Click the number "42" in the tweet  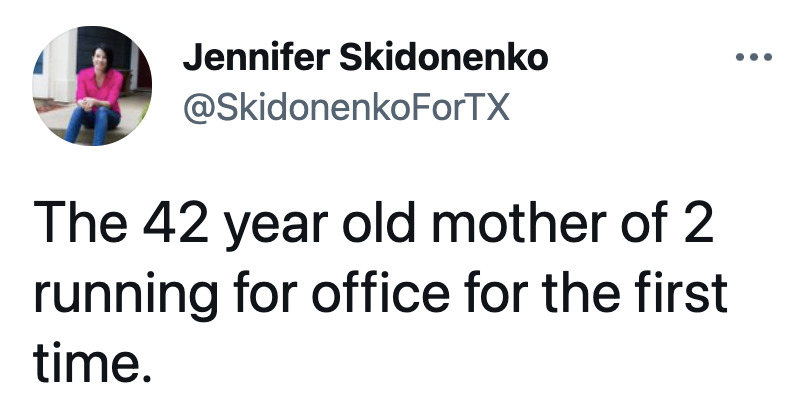click(176, 223)
